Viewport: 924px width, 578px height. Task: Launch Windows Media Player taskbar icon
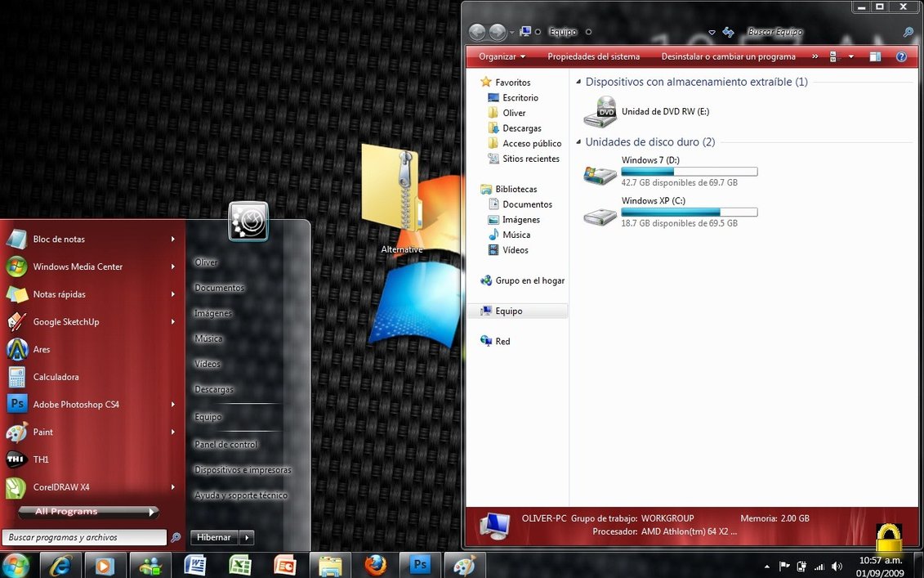click(105, 566)
